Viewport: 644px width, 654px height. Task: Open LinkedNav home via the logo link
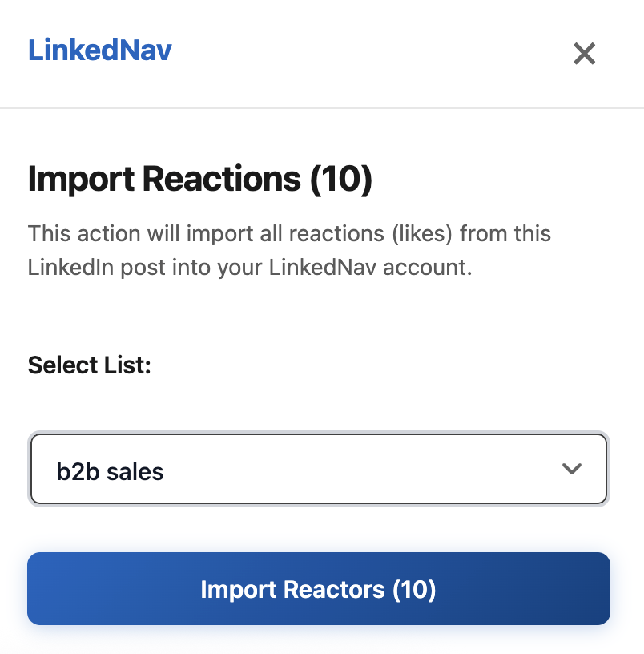pos(99,50)
